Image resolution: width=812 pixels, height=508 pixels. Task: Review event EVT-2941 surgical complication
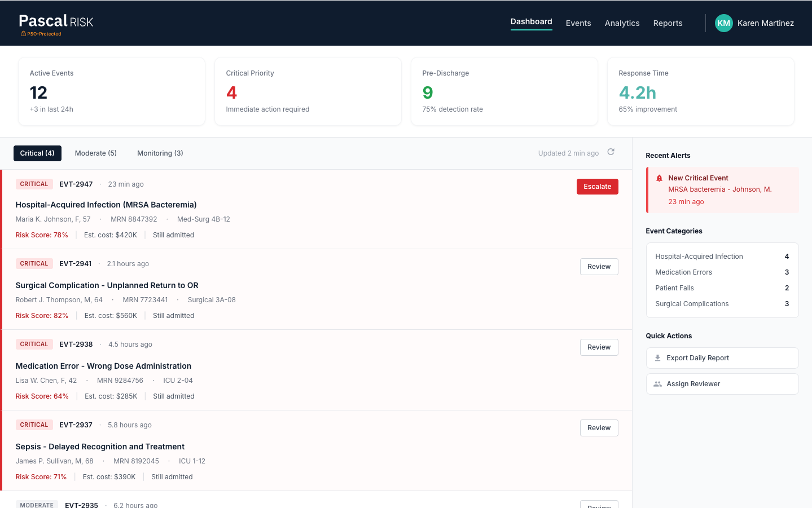click(599, 267)
